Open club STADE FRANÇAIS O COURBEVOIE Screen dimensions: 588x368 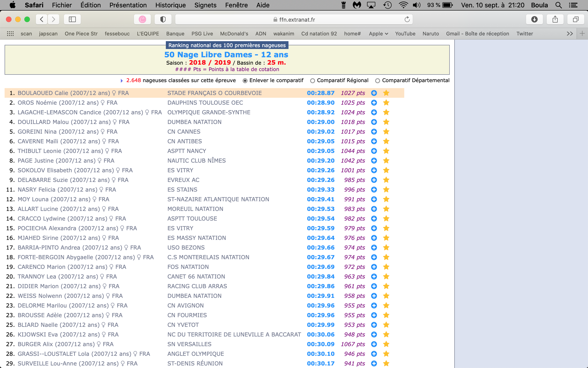click(x=215, y=93)
